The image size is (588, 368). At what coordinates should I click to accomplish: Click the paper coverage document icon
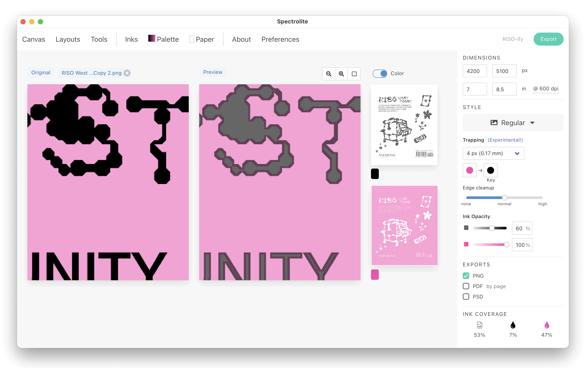(x=479, y=325)
